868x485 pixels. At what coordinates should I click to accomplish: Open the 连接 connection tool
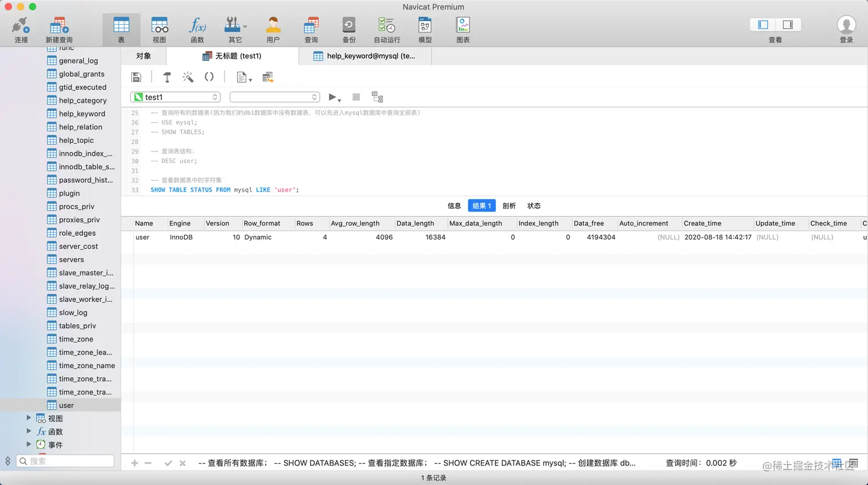(21, 29)
